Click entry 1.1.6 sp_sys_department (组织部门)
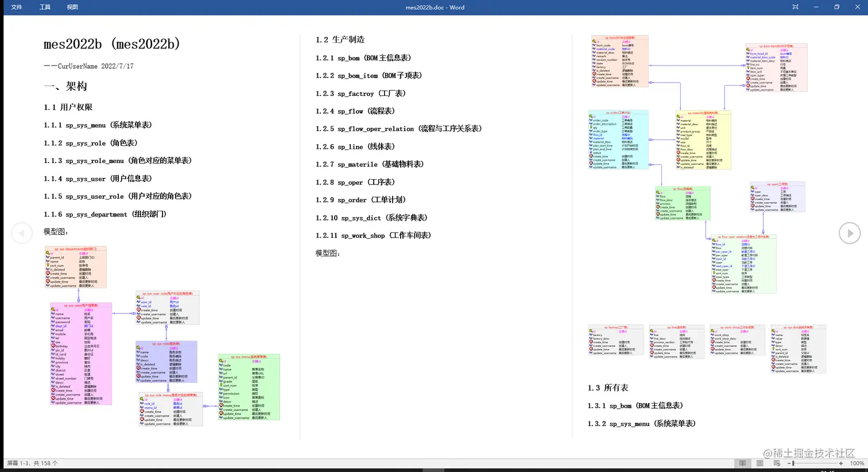Viewport: 868px width, 472px height. click(x=105, y=214)
